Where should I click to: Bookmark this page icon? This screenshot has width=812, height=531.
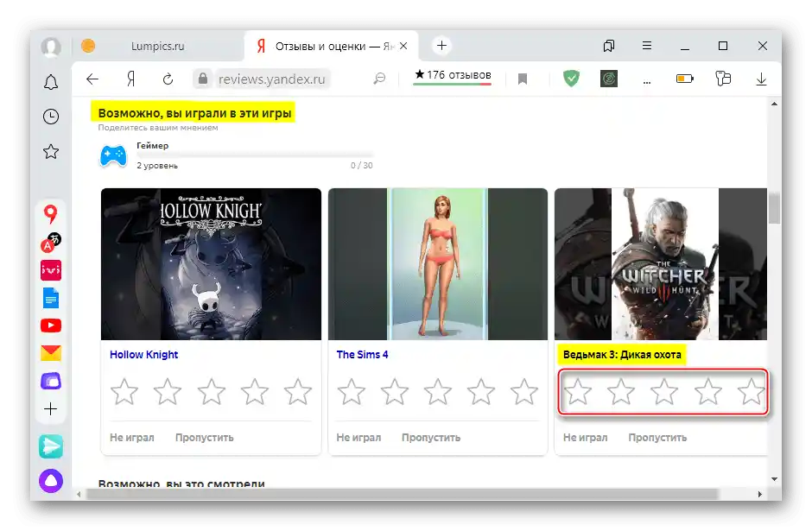pos(523,79)
